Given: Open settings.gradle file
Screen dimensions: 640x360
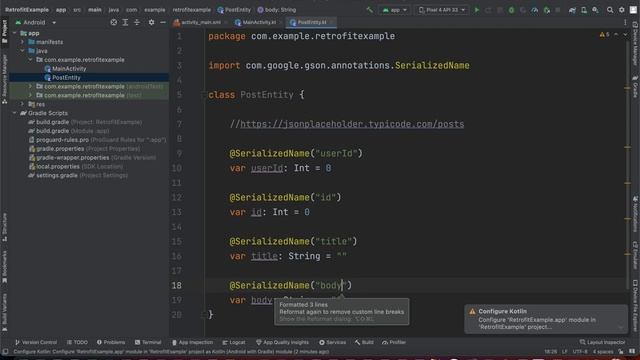Looking at the screenshot, I should [78, 176].
